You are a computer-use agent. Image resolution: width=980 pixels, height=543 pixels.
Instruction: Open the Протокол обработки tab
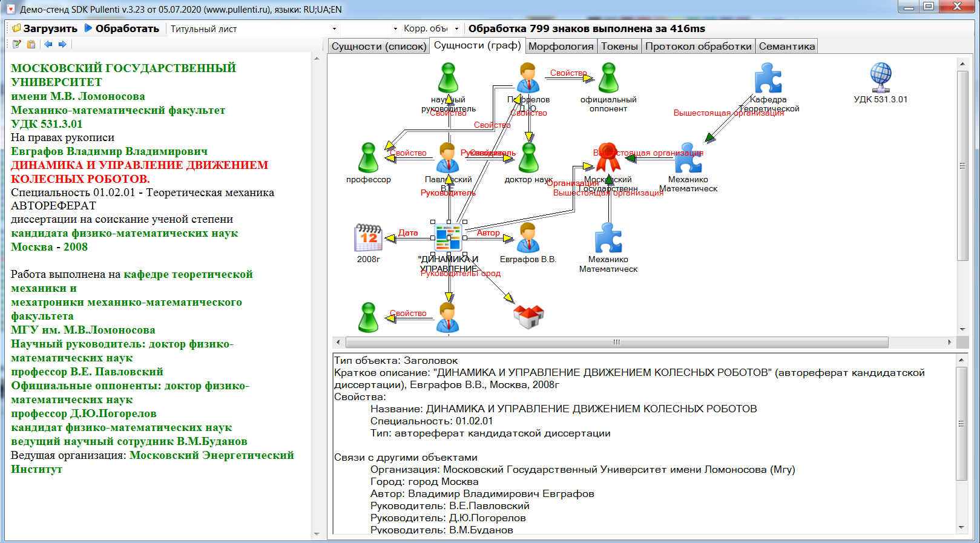[698, 47]
